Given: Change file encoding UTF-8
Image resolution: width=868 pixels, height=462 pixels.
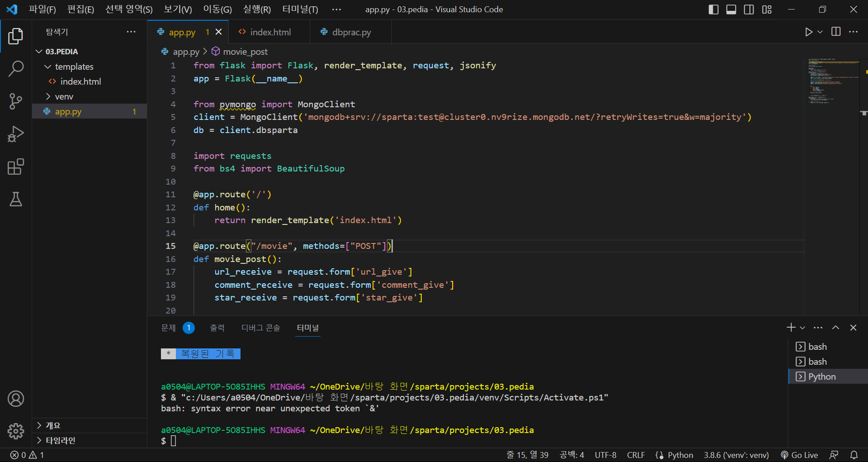Looking at the screenshot, I should 605,455.
